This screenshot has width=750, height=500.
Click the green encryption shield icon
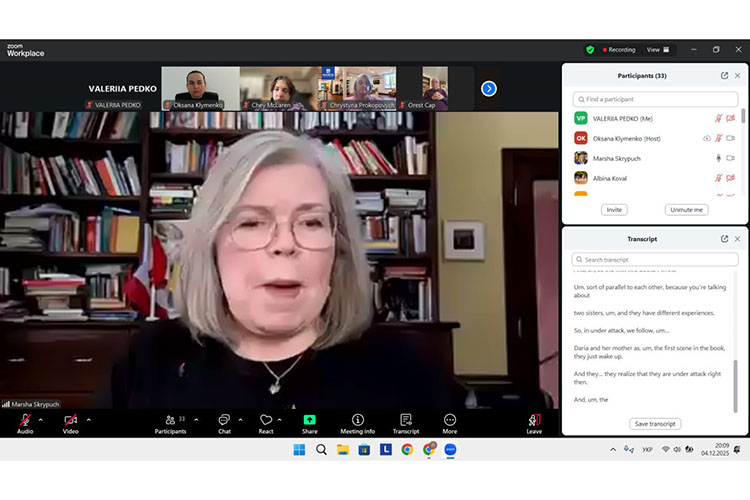click(x=590, y=49)
